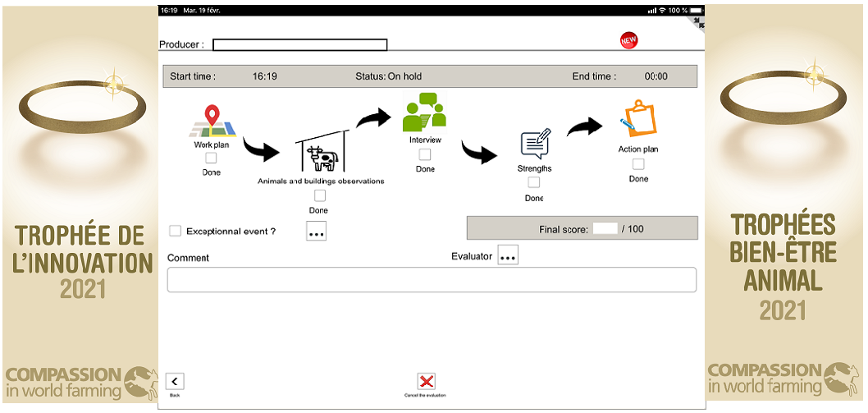Screen dimensions: 868x413
Task: Click the status bar clock 16:19
Action: (167, 11)
